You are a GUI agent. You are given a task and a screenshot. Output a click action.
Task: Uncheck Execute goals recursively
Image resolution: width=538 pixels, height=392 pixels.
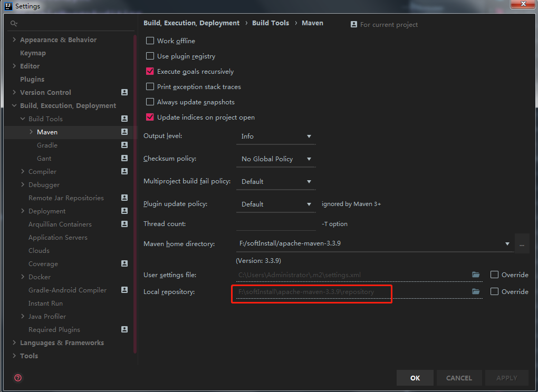(150, 71)
